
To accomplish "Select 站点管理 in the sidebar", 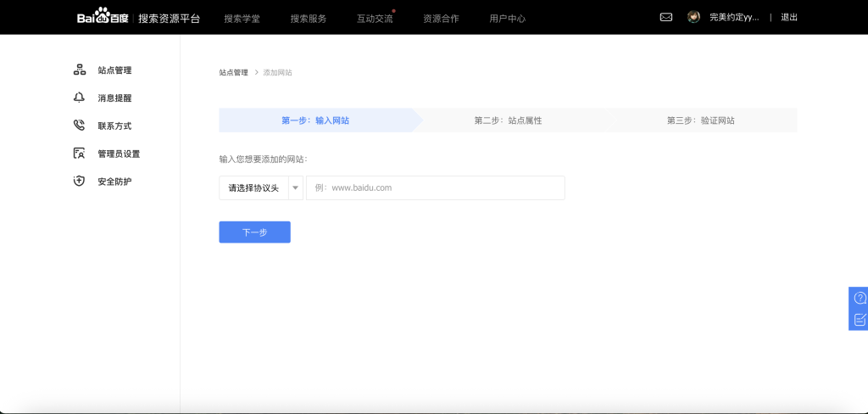I will pos(114,70).
